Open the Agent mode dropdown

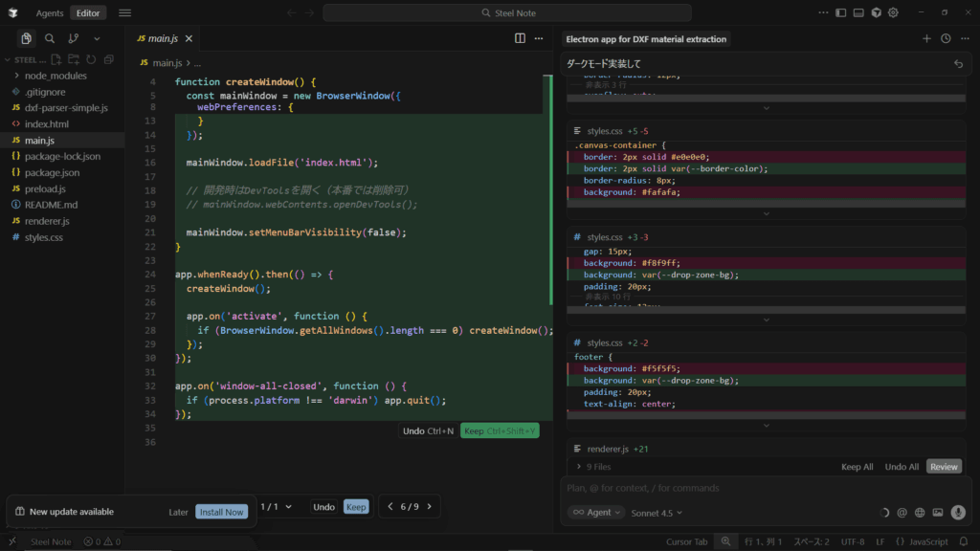tap(595, 513)
